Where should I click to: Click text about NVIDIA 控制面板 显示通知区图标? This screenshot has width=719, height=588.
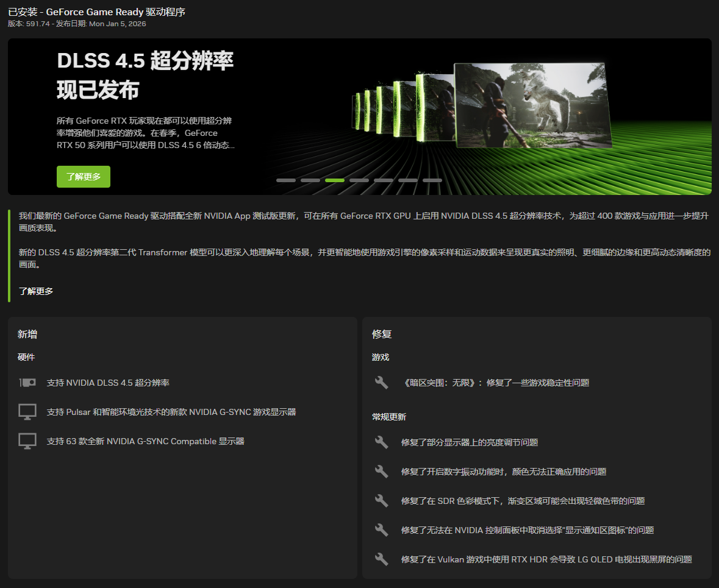click(x=528, y=530)
